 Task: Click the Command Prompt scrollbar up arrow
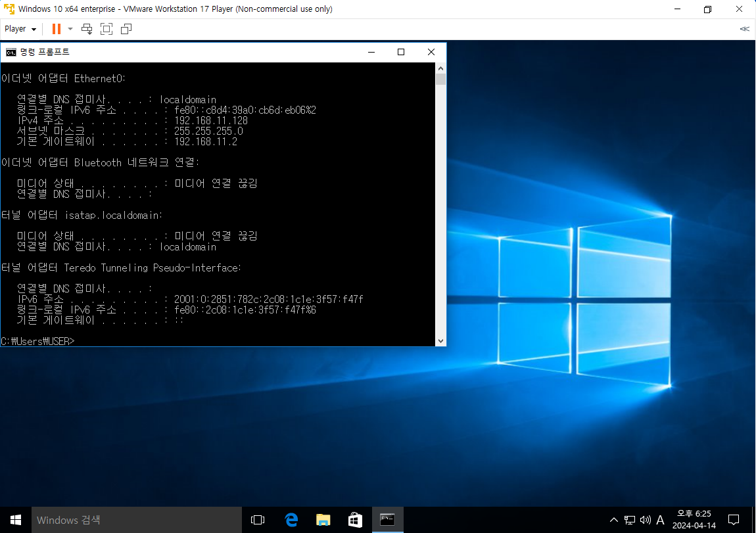(x=440, y=68)
